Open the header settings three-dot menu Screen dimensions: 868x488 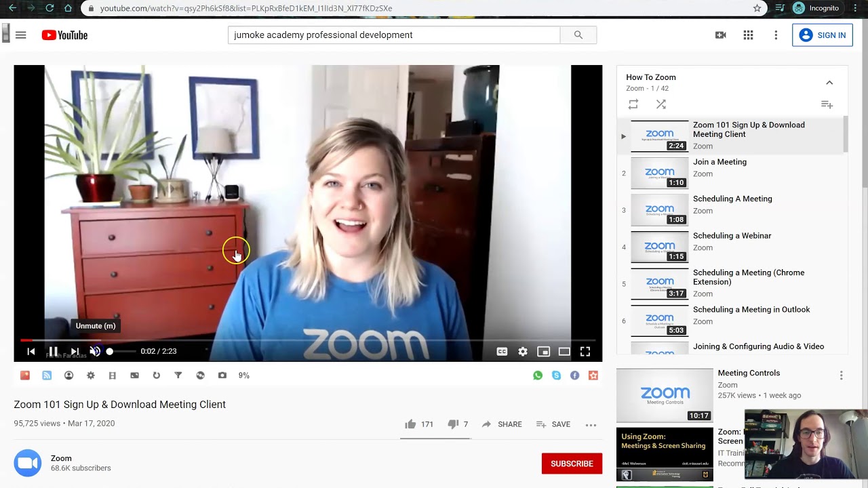776,35
